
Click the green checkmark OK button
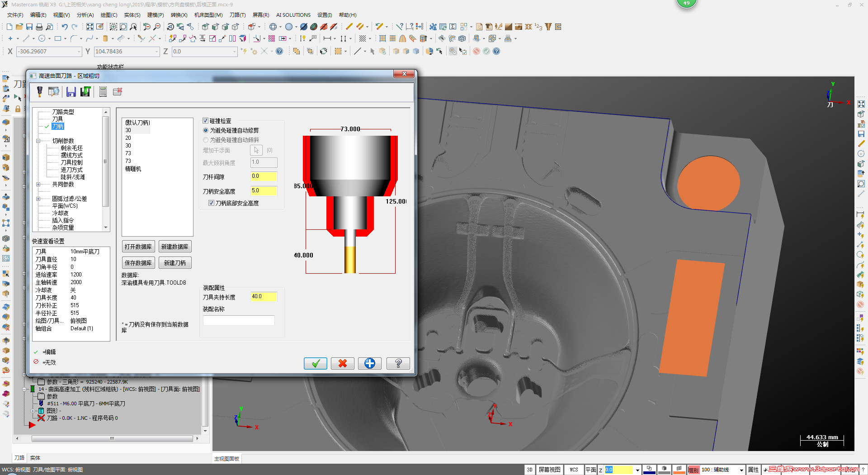point(315,363)
